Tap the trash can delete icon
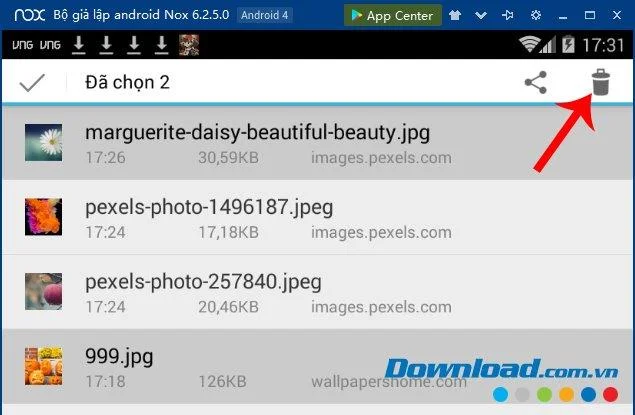 click(x=600, y=82)
